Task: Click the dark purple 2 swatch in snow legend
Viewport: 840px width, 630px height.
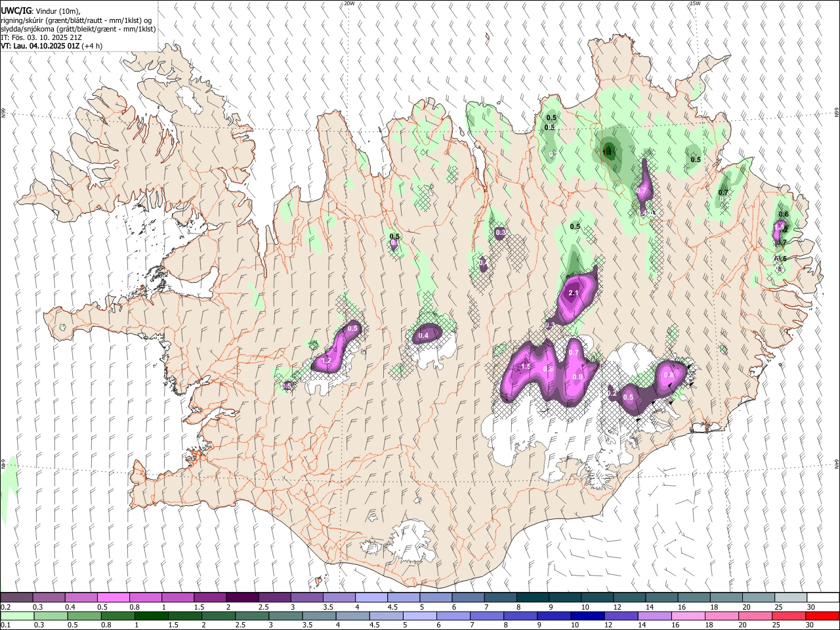Action: 243,598
